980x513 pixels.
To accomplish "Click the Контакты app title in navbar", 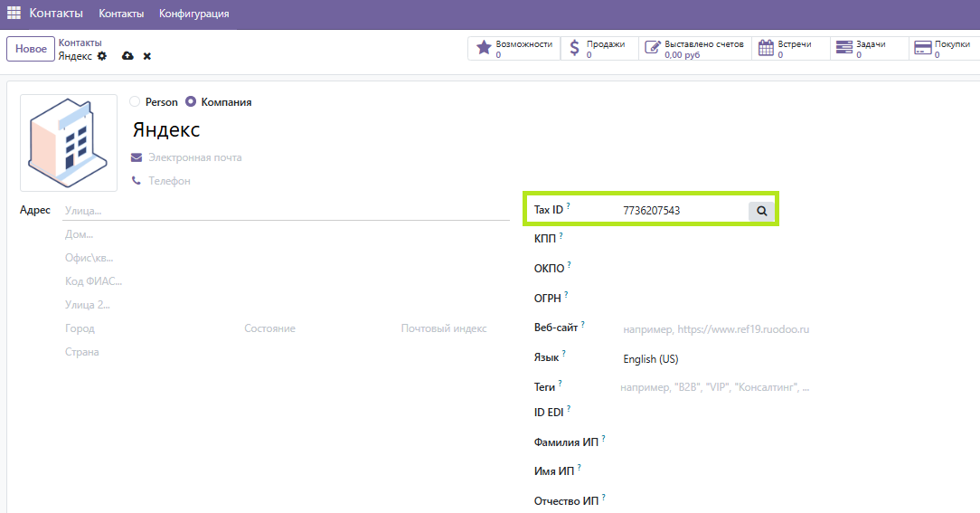I will point(56,14).
